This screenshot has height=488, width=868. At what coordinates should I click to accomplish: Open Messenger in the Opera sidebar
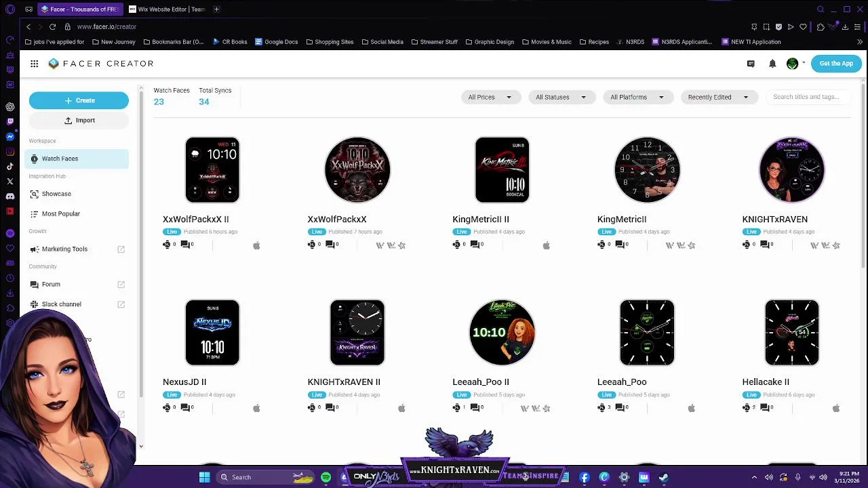coord(10,137)
